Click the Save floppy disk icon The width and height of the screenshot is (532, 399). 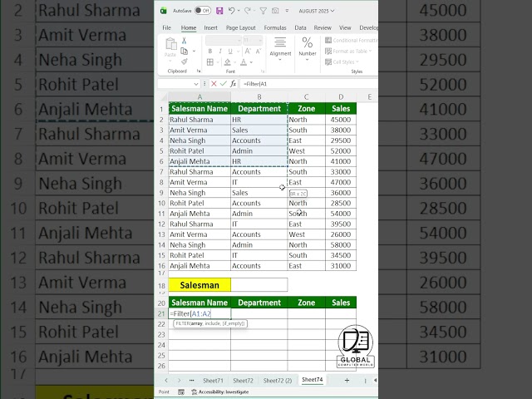coord(219,11)
